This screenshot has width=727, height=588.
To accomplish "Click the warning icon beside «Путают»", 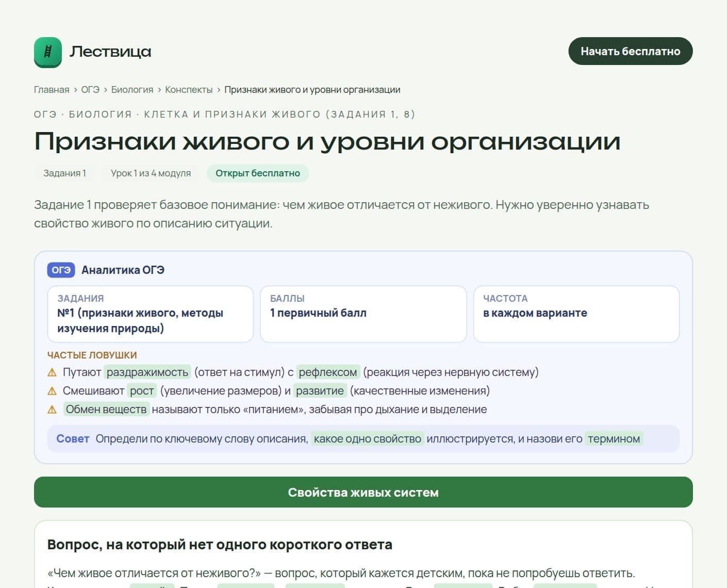I will pos(52,372).
